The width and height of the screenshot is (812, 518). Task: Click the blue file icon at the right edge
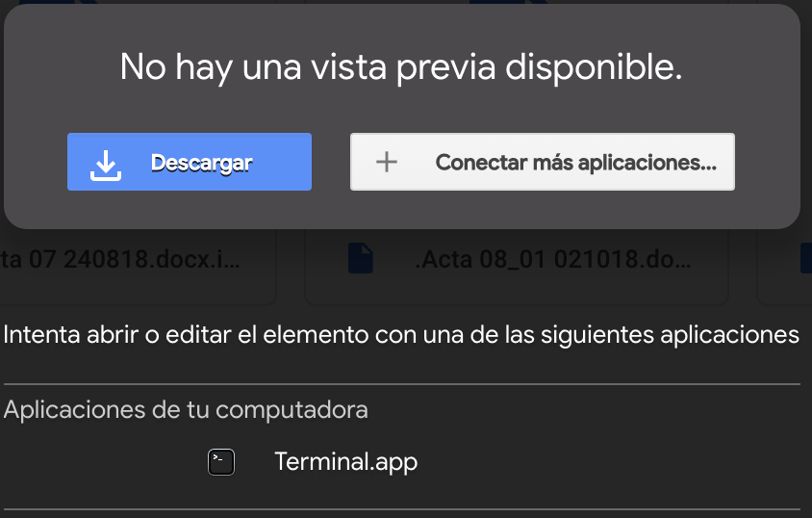pyautogui.click(x=806, y=257)
